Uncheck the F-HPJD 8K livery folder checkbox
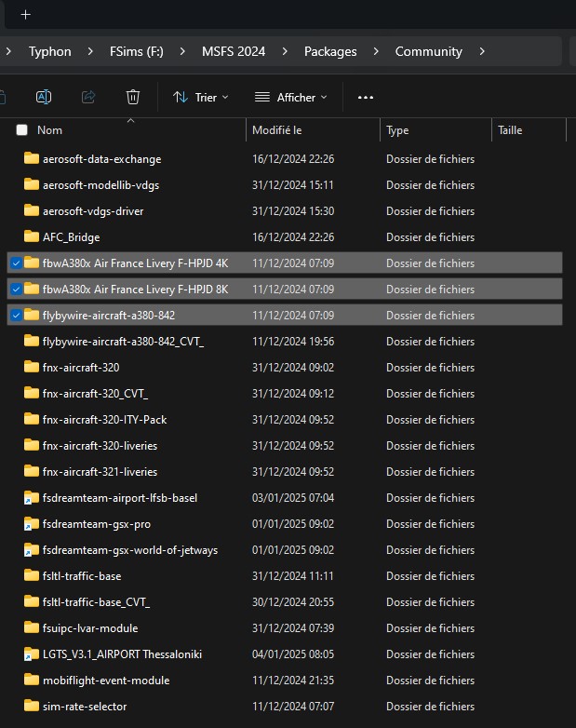 pos(16,290)
